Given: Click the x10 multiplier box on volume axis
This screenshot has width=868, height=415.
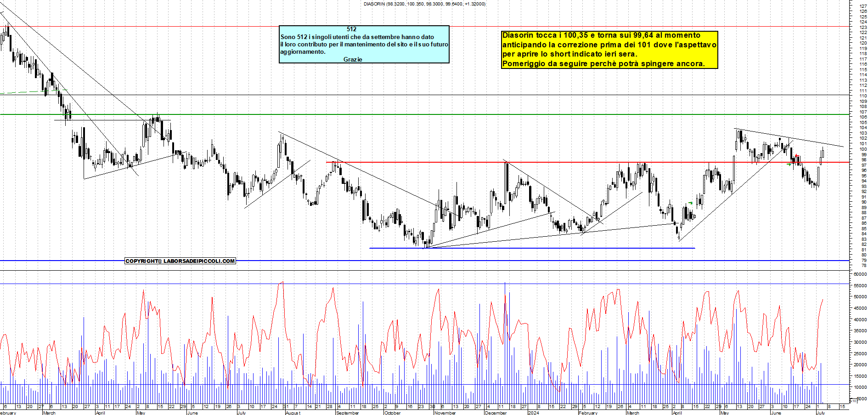Looking at the screenshot, I should [853, 401].
